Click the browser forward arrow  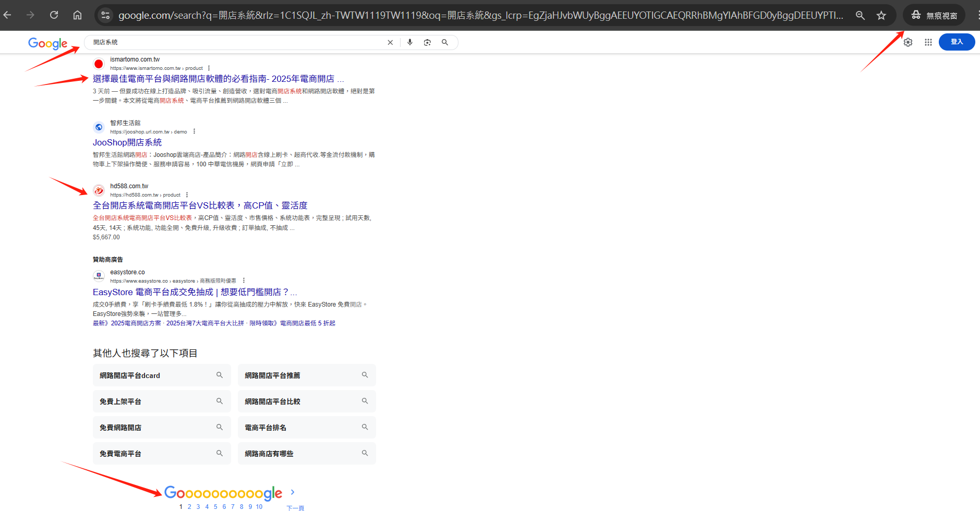point(30,15)
